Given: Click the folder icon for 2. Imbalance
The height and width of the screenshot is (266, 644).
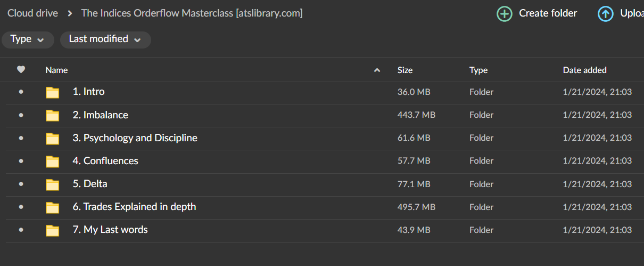Looking at the screenshot, I should point(52,115).
